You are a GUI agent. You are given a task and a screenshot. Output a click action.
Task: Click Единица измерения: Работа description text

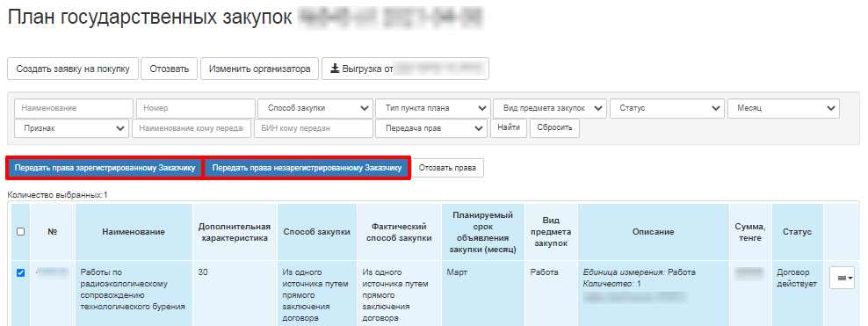tap(640, 272)
